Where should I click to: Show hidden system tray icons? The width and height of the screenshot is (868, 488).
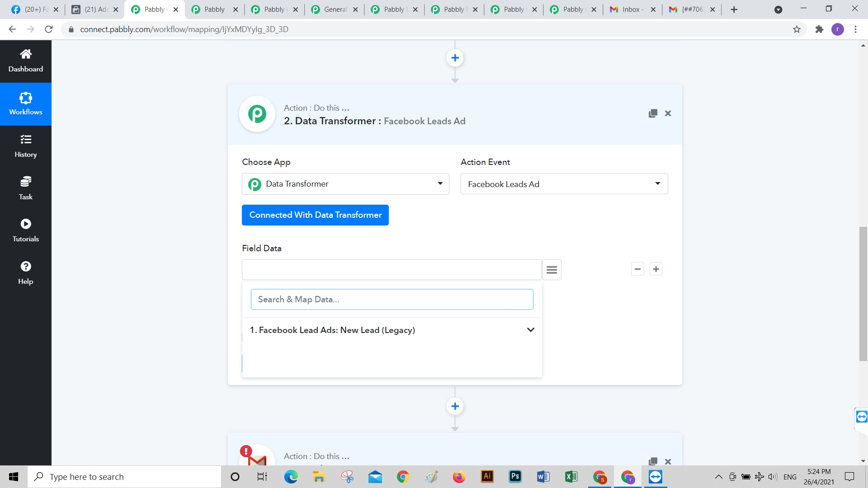(718, 477)
